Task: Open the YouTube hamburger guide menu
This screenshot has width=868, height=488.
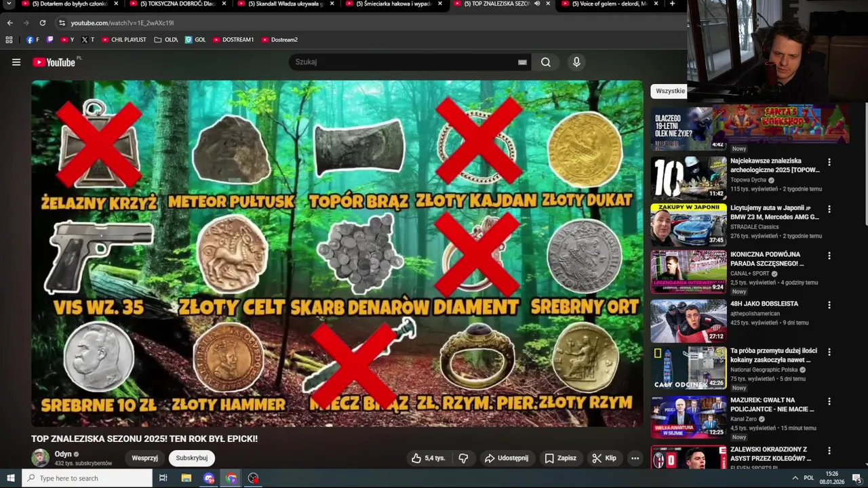Action: coord(16,62)
